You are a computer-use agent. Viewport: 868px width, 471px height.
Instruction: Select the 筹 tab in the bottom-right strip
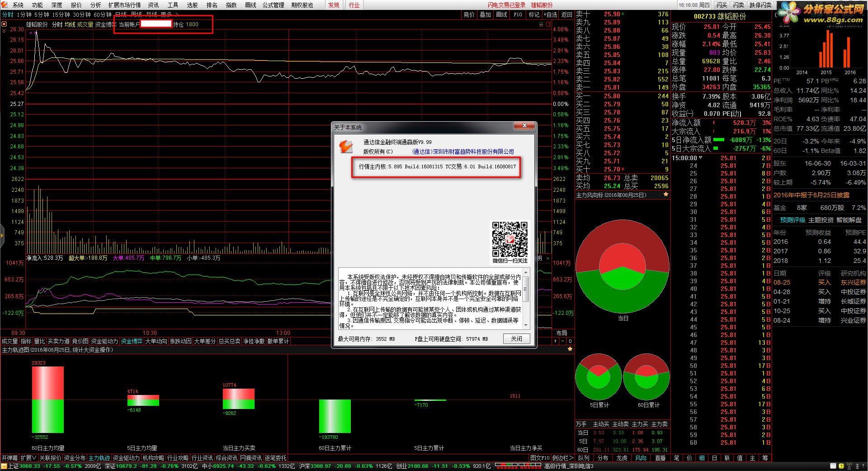click(x=765, y=458)
